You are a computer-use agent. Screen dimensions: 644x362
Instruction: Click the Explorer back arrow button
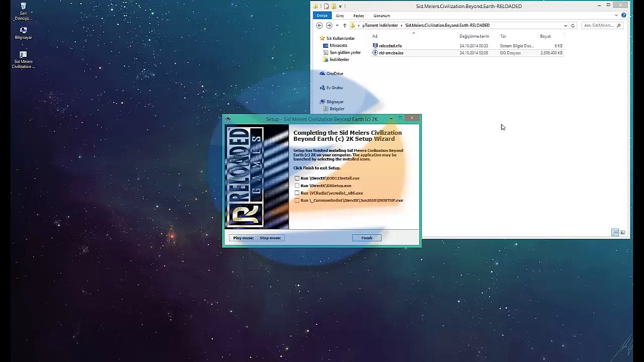tap(319, 25)
